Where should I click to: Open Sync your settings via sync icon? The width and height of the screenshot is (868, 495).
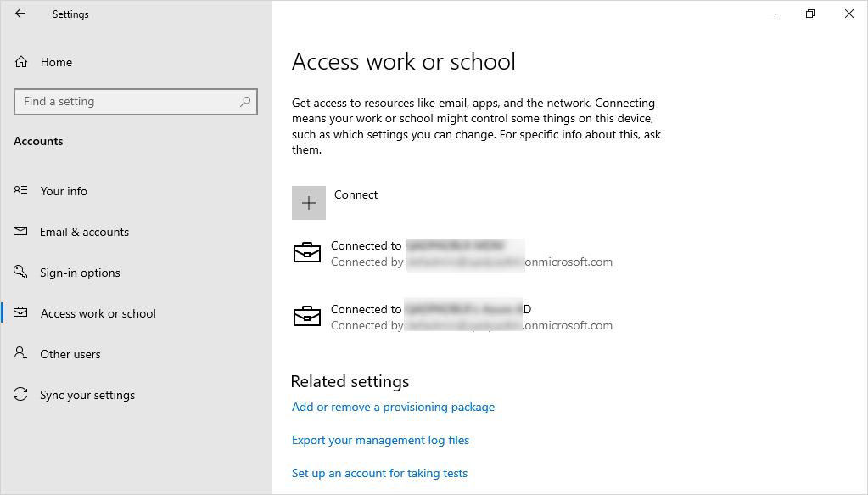click(x=21, y=395)
